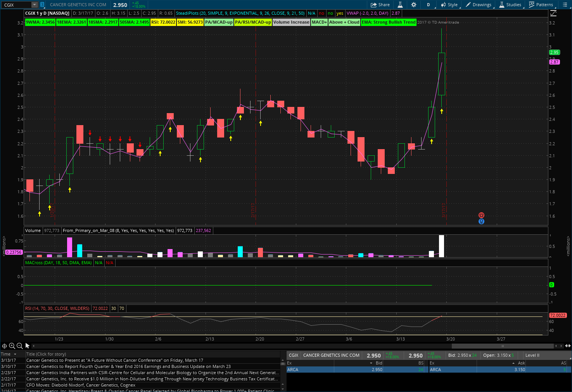Click the time scroll left arrow
Screen dimensions: 572x392
click(556, 346)
